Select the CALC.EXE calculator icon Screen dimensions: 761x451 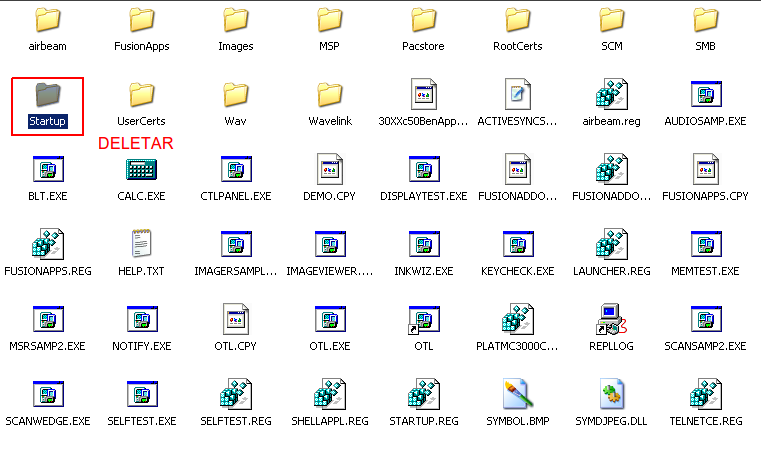tap(142, 169)
